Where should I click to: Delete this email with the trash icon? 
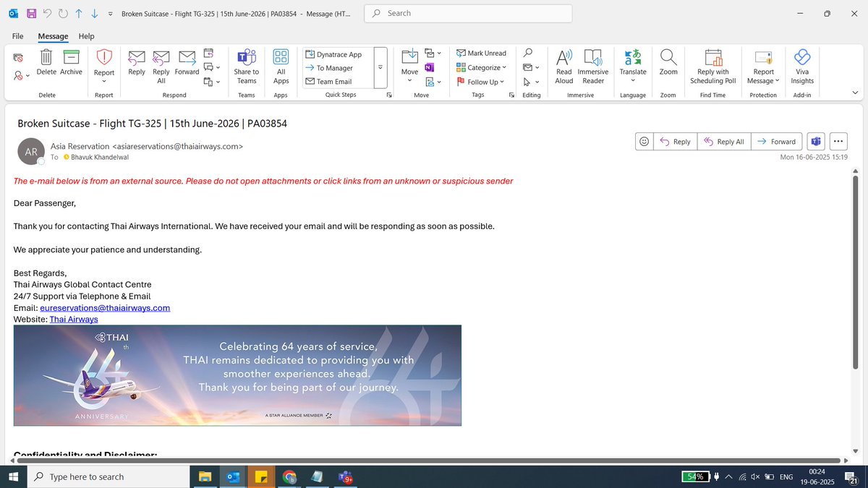pos(46,62)
